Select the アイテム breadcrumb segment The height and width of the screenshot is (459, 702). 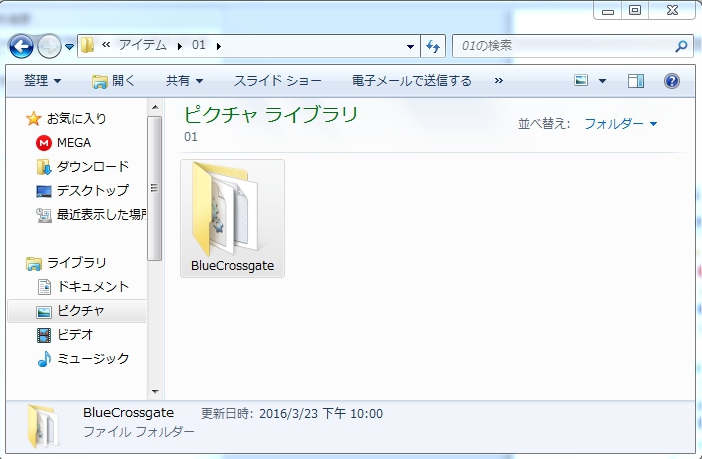click(x=142, y=45)
